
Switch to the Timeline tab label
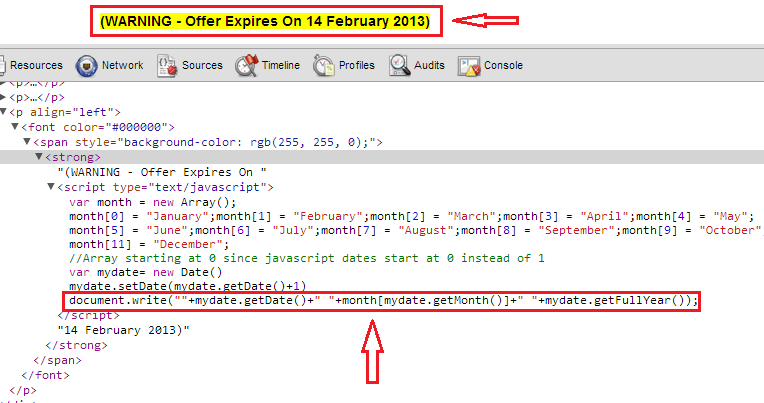[x=281, y=65]
